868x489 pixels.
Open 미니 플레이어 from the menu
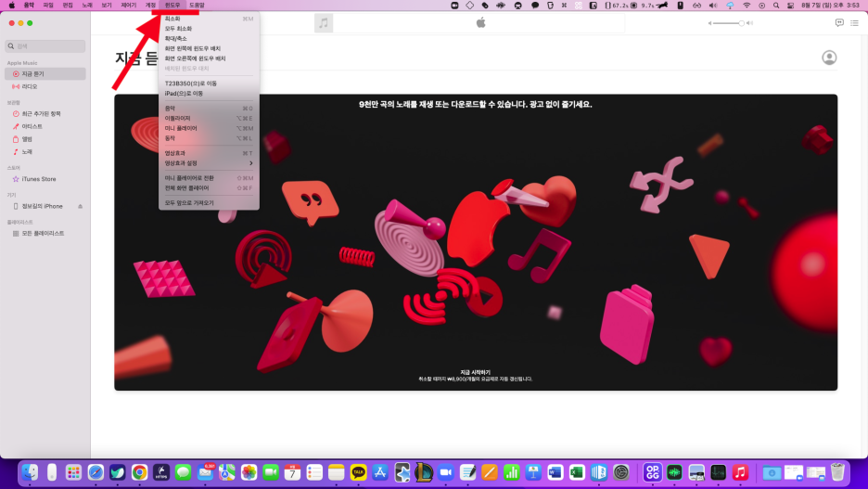click(209, 128)
